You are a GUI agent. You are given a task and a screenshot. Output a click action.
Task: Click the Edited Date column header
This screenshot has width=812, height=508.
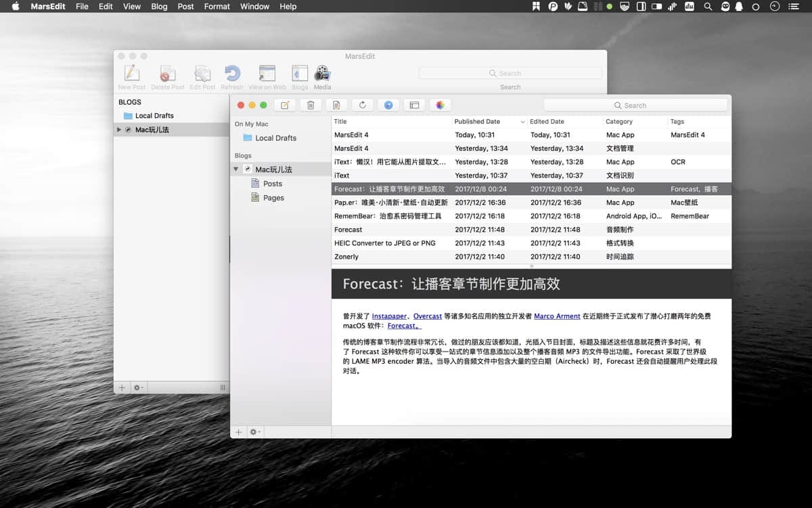pyautogui.click(x=565, y=122)
